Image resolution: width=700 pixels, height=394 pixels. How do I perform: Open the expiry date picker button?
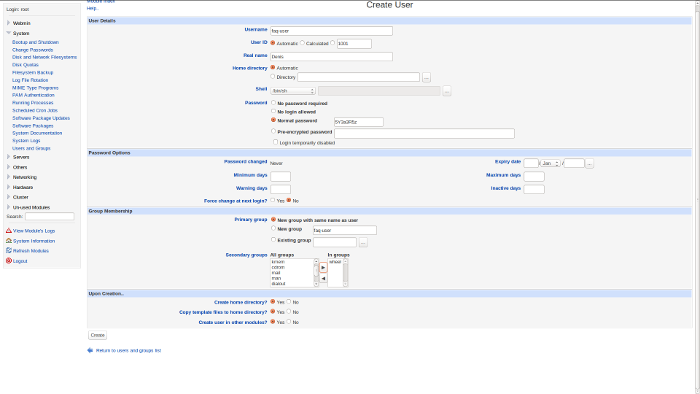point(589,164)
